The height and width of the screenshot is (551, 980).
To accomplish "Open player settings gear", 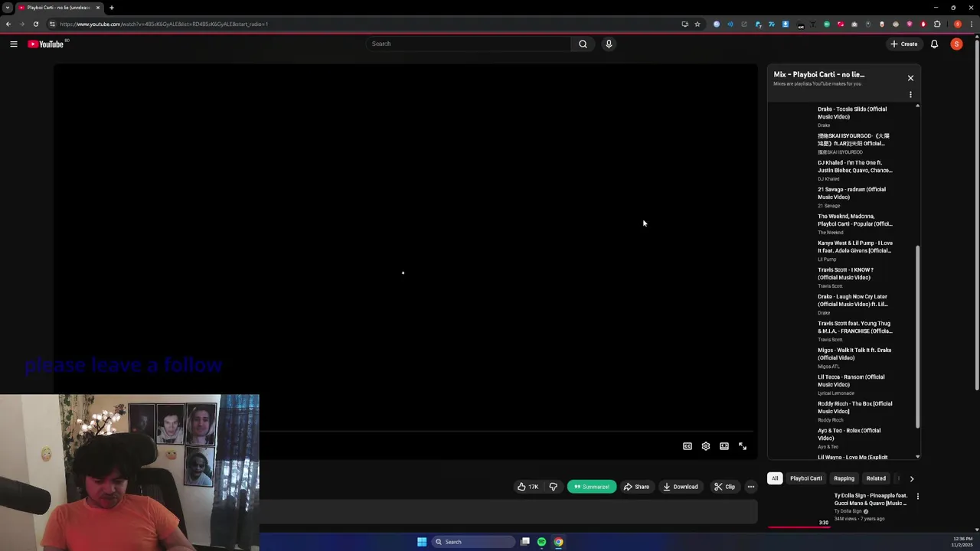I will click(x=706, y=446).
